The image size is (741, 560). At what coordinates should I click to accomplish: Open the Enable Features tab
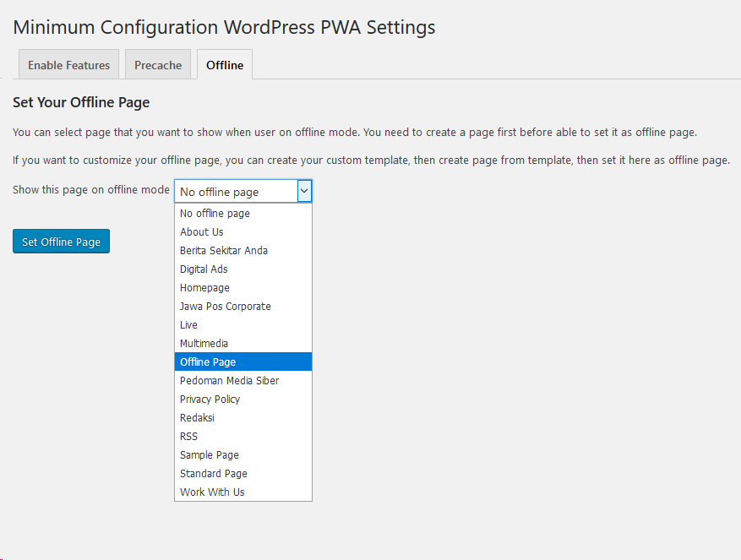tap(68, 65)
